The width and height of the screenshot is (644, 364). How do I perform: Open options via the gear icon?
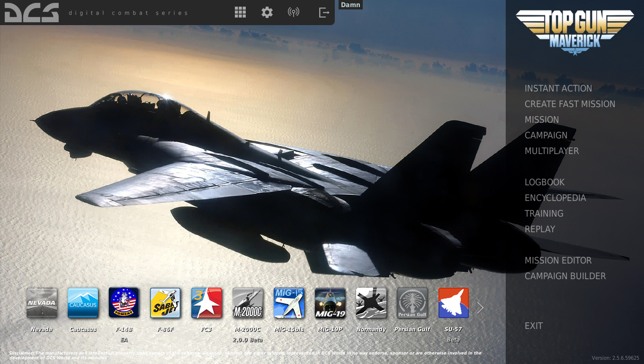tap(267, 12)
